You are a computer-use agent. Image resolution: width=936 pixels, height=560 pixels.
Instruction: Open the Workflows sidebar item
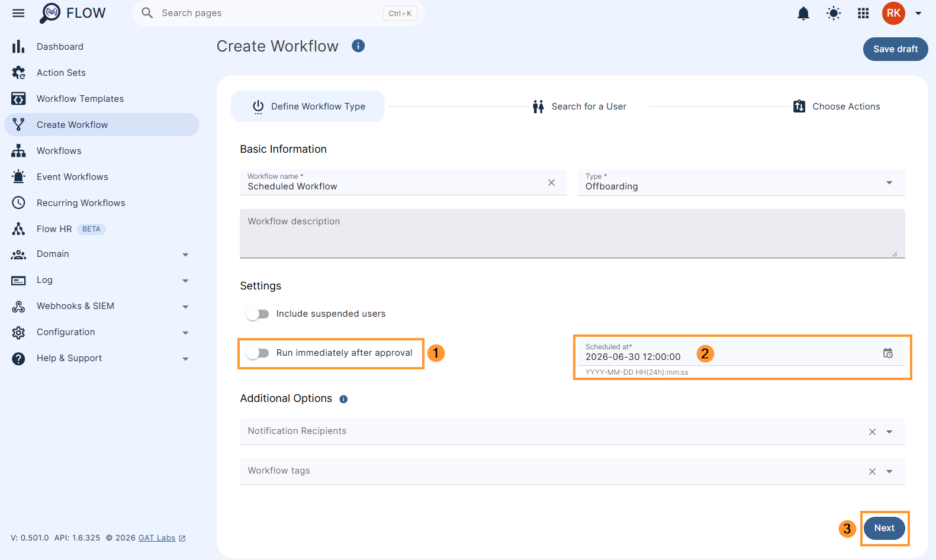click(x=102, y=150)
